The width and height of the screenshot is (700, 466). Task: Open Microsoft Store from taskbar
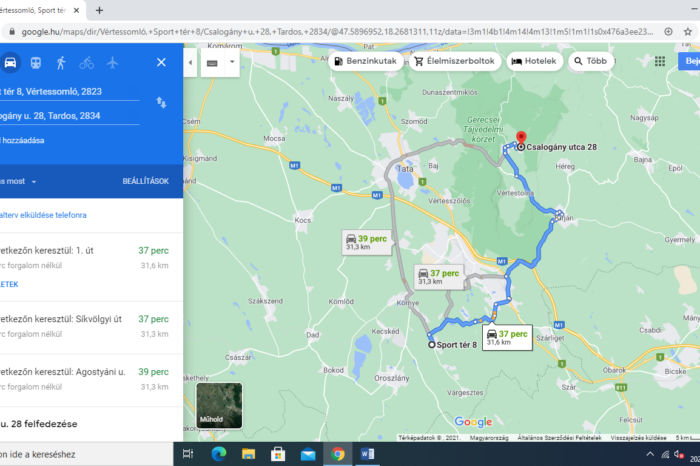pos(278,454)
